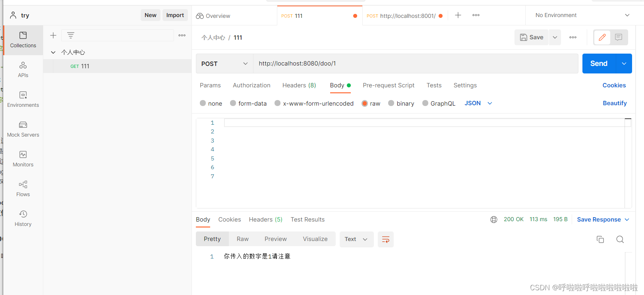Select the Preview response view
The image size is (644, 295).
(x=276, y=239)
